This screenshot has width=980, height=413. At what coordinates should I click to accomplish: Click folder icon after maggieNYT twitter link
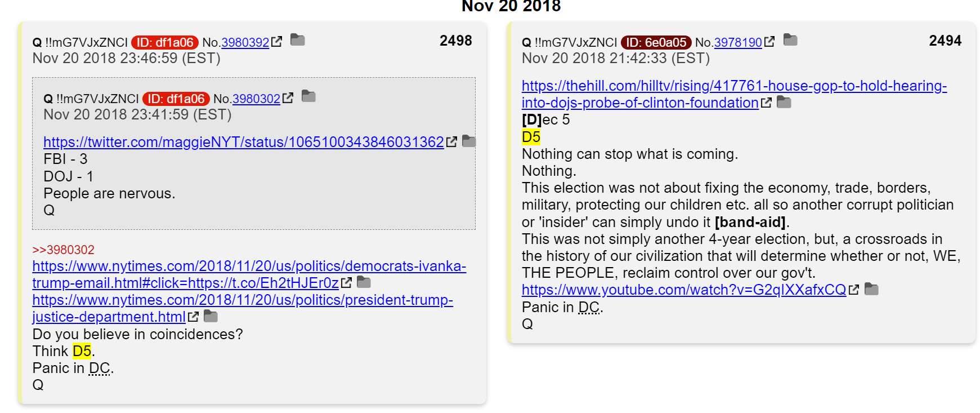pyautogui.click(x=469, y=141)
